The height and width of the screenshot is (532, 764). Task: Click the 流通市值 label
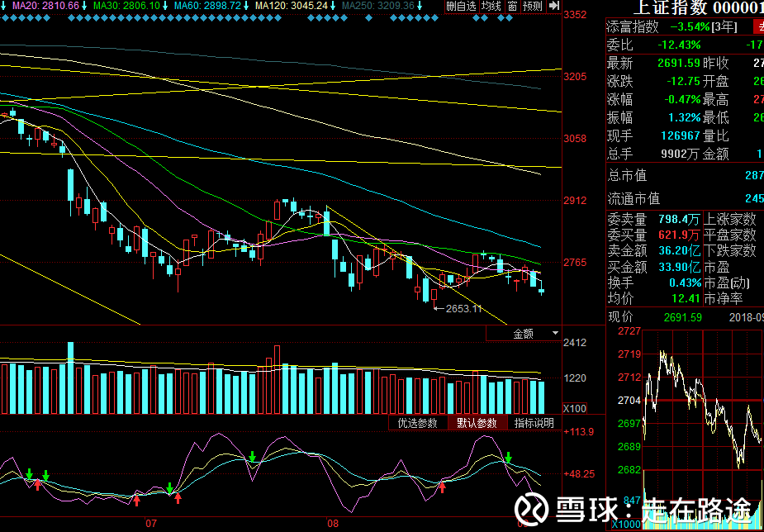pos(634,199)
